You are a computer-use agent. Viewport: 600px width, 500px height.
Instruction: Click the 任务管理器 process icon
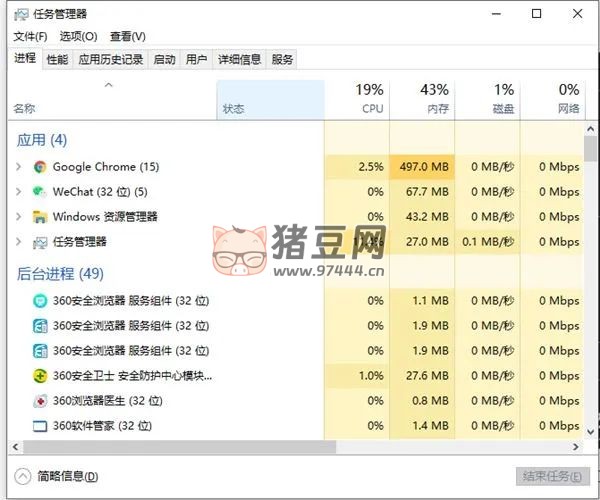click(40, 242)
